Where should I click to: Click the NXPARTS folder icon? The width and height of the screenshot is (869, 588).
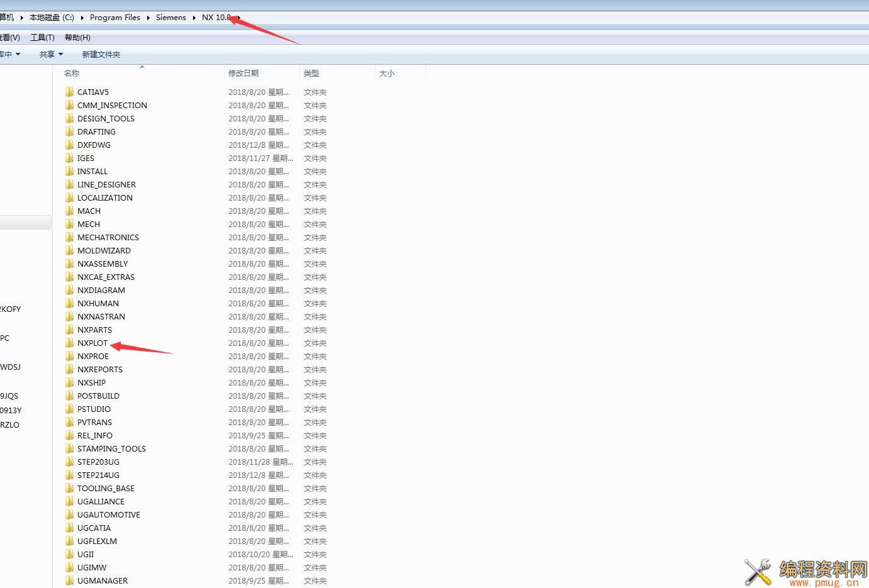click(69, 330)
